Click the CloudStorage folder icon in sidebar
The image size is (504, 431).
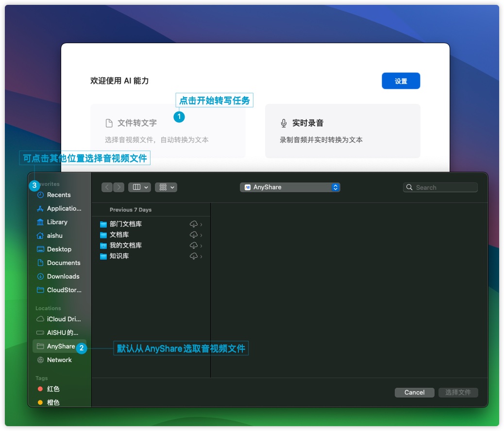tap(40, 290)
